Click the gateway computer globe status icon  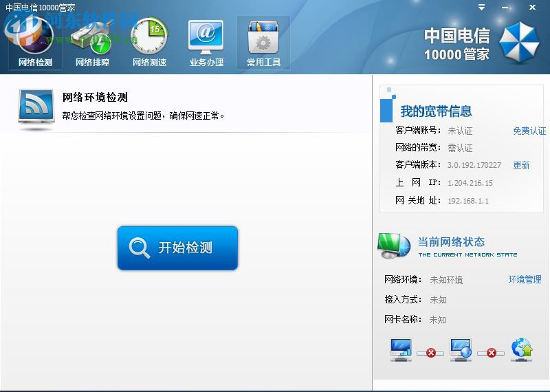click(x=461, y=349)
